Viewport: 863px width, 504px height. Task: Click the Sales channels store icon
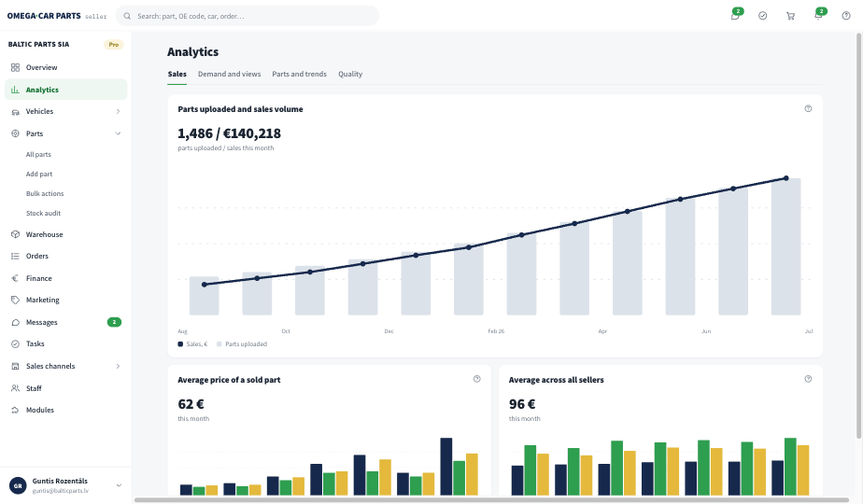point(15,366)
